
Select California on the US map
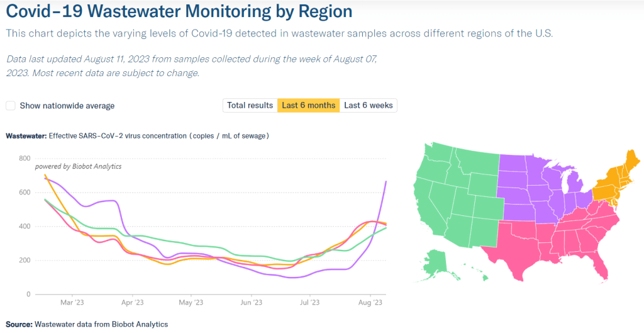(x=428, y=201)
